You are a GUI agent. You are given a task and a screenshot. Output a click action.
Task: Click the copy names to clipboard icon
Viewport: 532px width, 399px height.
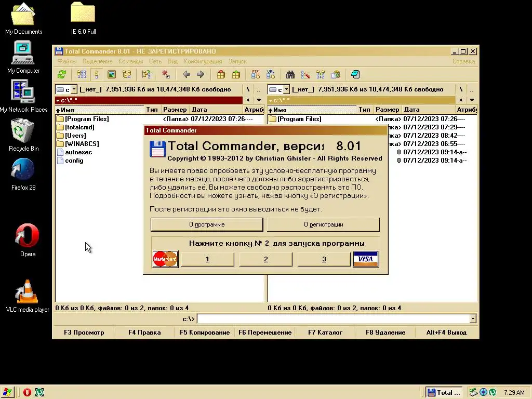pyautogui.click(x=336, y=74)
